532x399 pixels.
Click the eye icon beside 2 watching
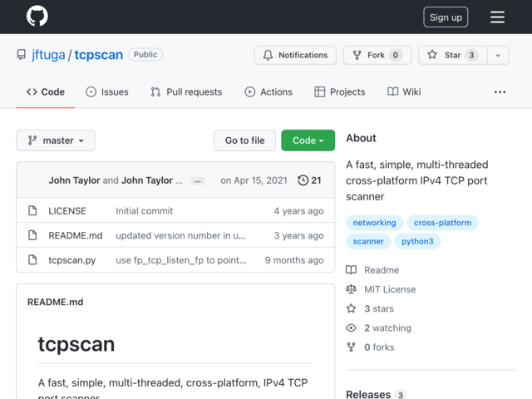tap(351, 328)
